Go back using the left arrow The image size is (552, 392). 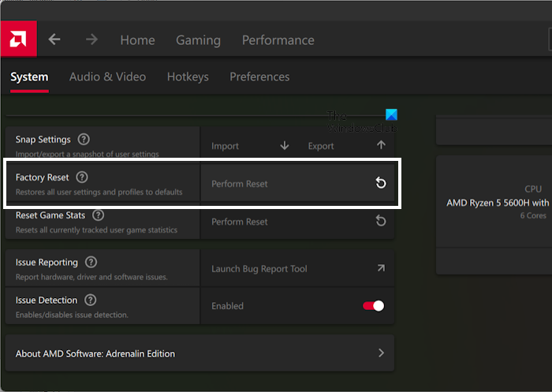click(x=54, y=39)
